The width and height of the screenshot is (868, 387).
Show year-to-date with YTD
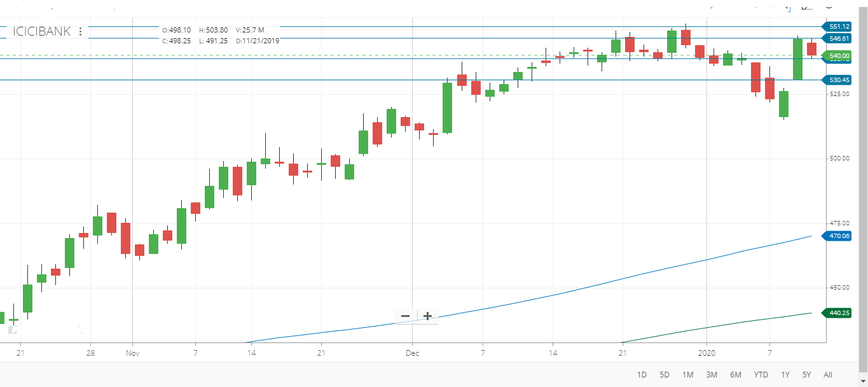[761, 374]
